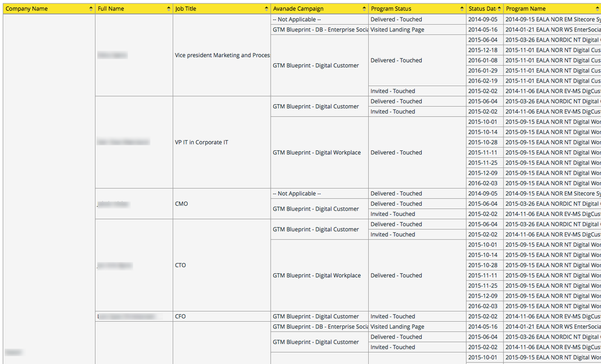Select "GTM Blueprint - Digital Customer" in CFO row
The image size is (601, 364).
coord(319,316)
